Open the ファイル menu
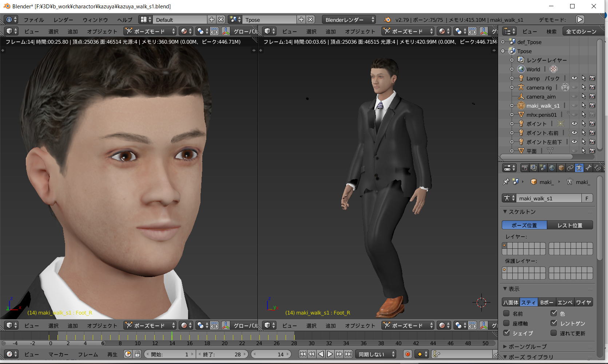The height and width of the screenshot is (364, 608). click(x=33, y=20)
